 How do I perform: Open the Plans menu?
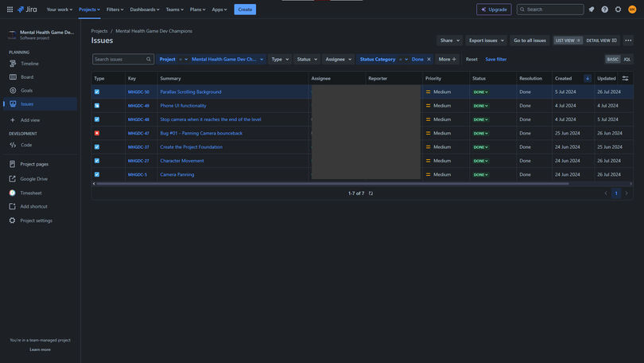pyautogui.click(x=197, y=10)
